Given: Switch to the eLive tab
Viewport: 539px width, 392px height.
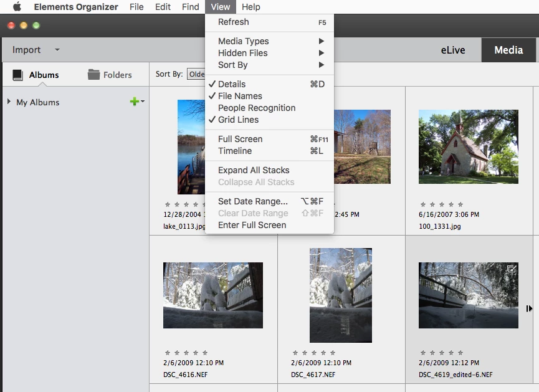Looking at the screenshot, I should 453,50.
